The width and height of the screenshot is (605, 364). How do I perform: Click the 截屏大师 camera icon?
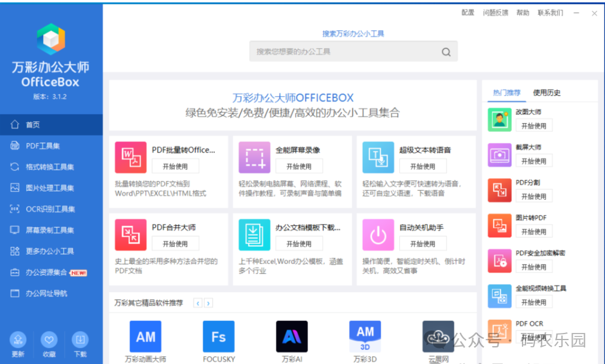coord(499,155)
